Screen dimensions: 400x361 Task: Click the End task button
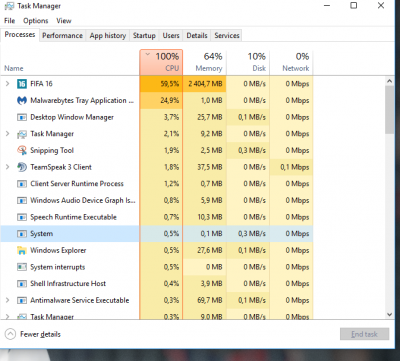364,334
